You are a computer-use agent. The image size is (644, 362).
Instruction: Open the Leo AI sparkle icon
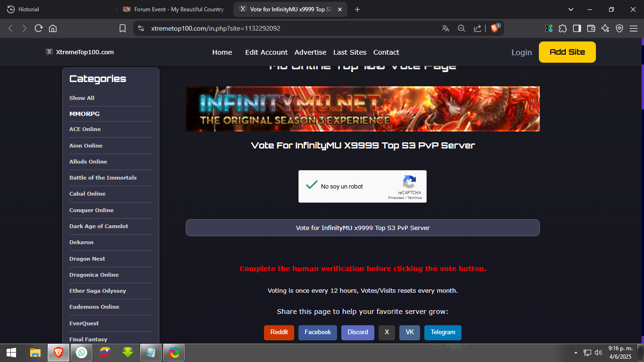click(605, 28)
